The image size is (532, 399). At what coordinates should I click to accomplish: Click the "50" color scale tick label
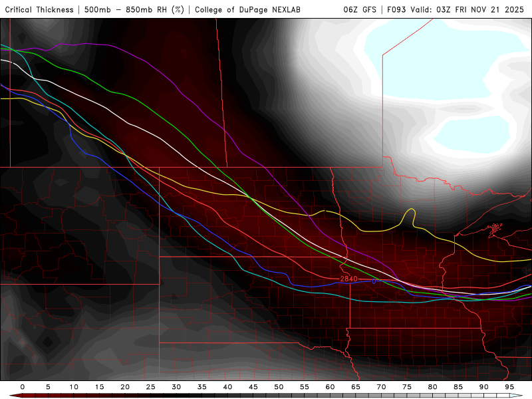(x=279, y=387)
